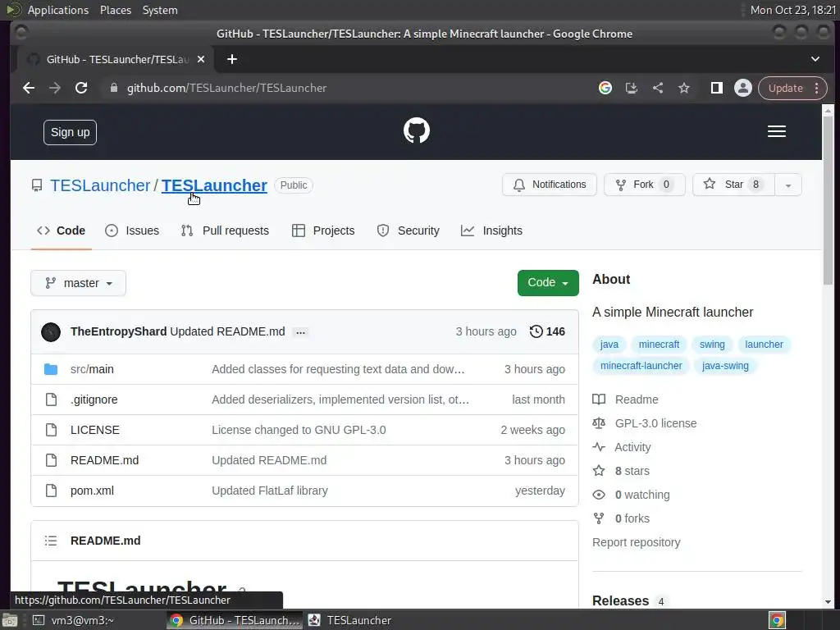
Task: Click the minecraft-launcher topic tag
Action: (641, 366)
